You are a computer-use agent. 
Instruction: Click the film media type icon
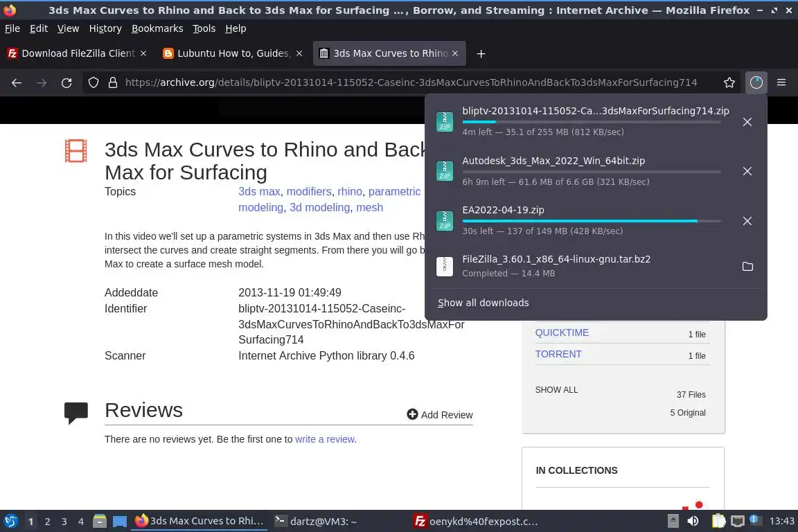76,151
